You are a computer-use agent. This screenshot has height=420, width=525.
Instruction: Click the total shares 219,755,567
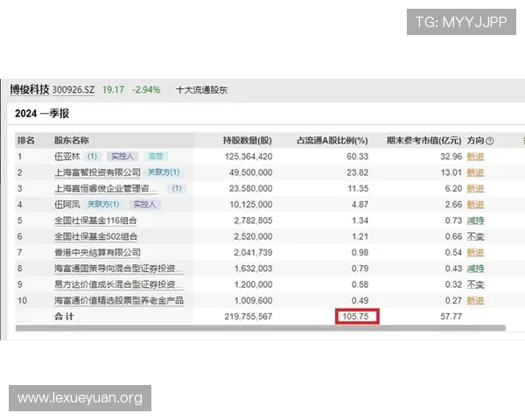[248, 317]
